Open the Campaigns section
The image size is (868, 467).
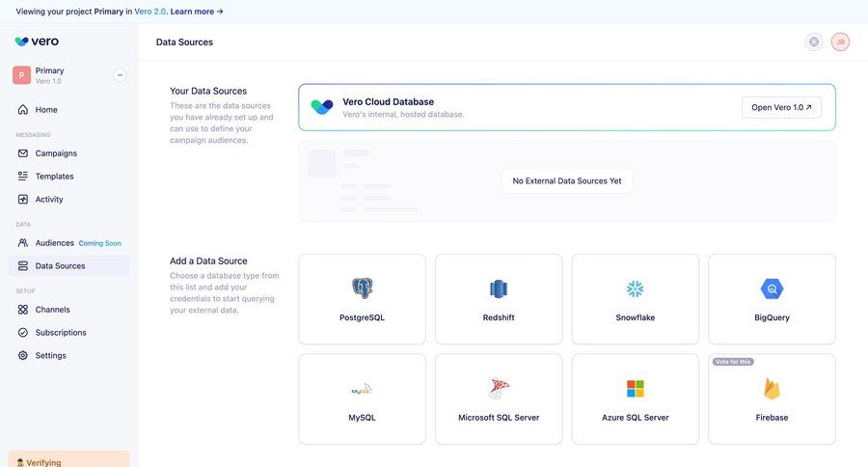click(56, 153)
